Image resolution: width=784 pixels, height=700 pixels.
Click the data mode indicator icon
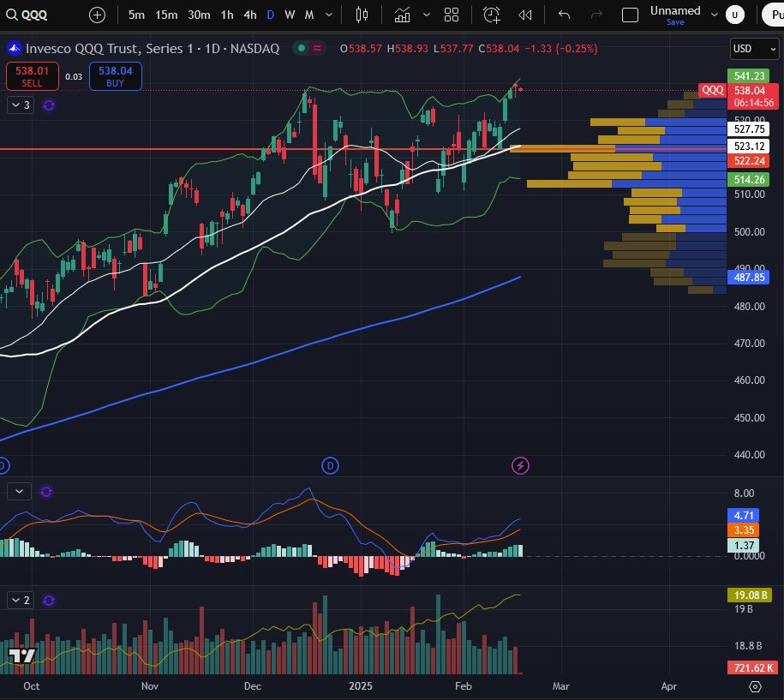coord(317,49)
